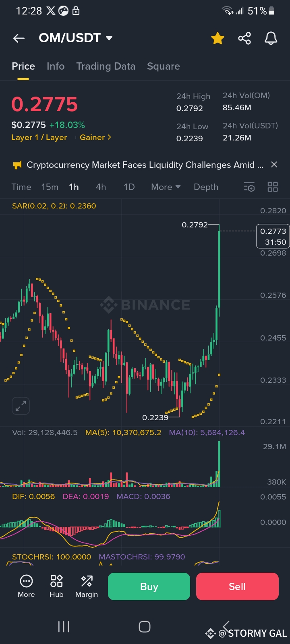Screen dimensions: 290x644
Task: Open Android recent apps button
Action: click(x=64, y=627)
